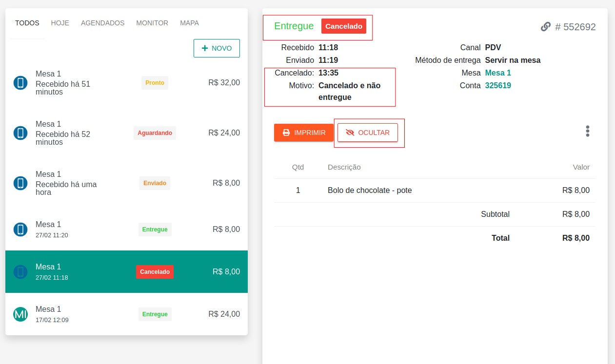Open the Mapa tab
Image resolution: width=615 pixels, height=364 pixels.
click(x=189, y=23)
